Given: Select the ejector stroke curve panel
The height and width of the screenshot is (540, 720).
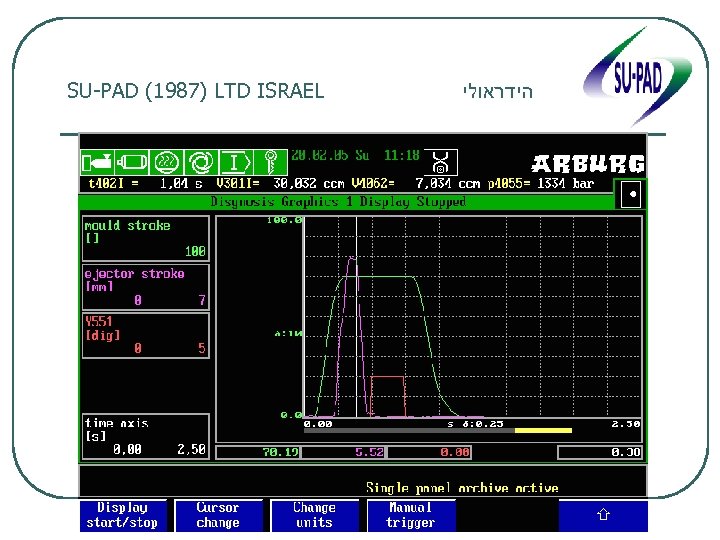Looking at the screenshot, I should (x=146, y=287).
